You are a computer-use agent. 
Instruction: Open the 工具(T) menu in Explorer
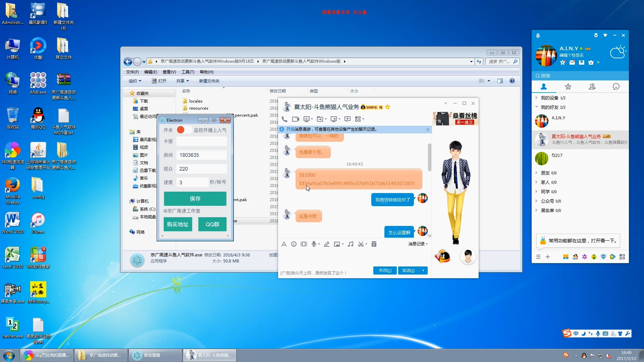[x=188, y=72]
